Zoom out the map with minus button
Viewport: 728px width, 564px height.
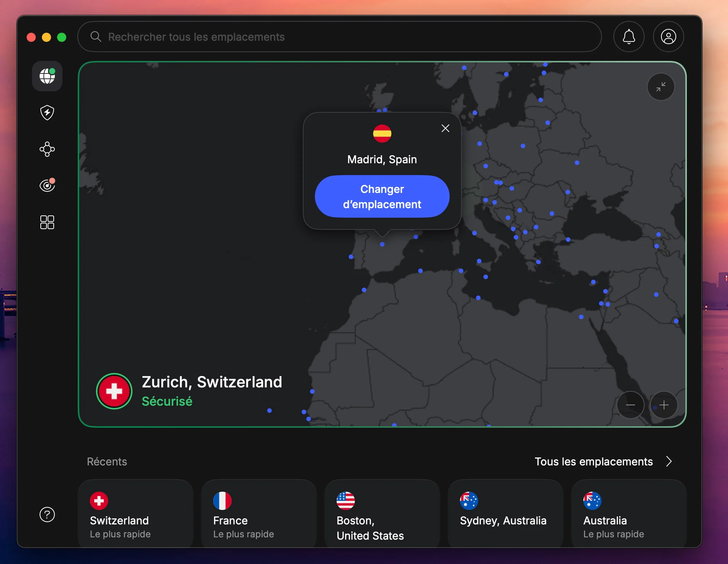click(x=631, y=405)
